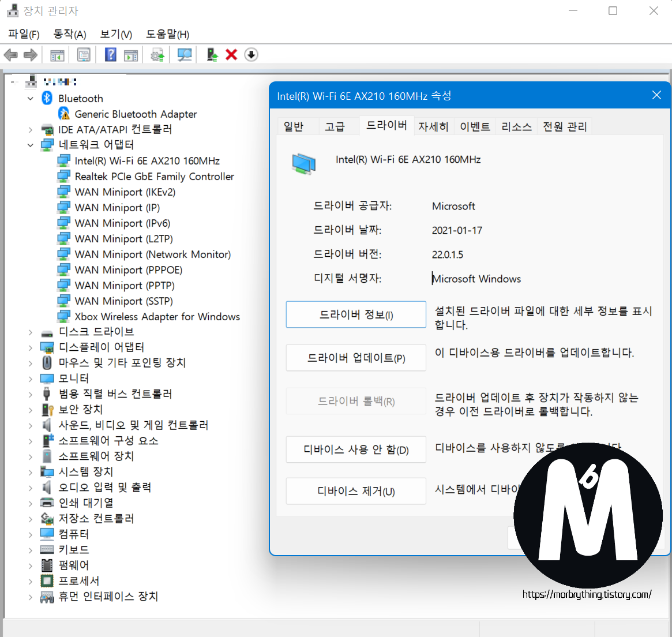672x637 pixels.
Task: Open the Properties sheet toolbar icon
Action: coord(84,55)
